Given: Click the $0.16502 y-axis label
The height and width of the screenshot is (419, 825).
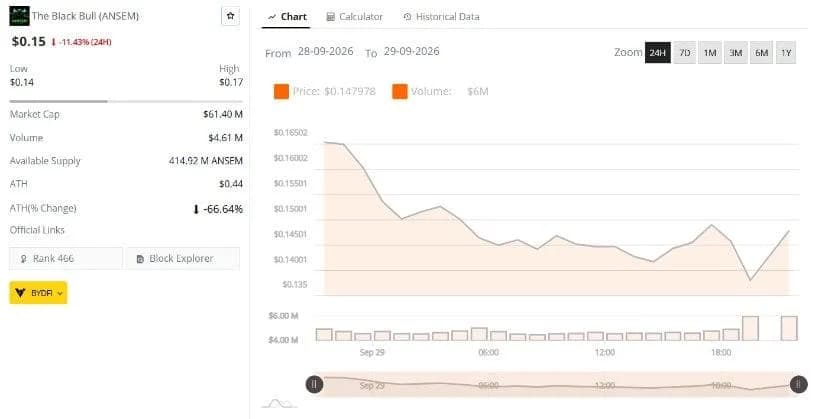Looking at the screenshot, I should click(x=290, y=133).
